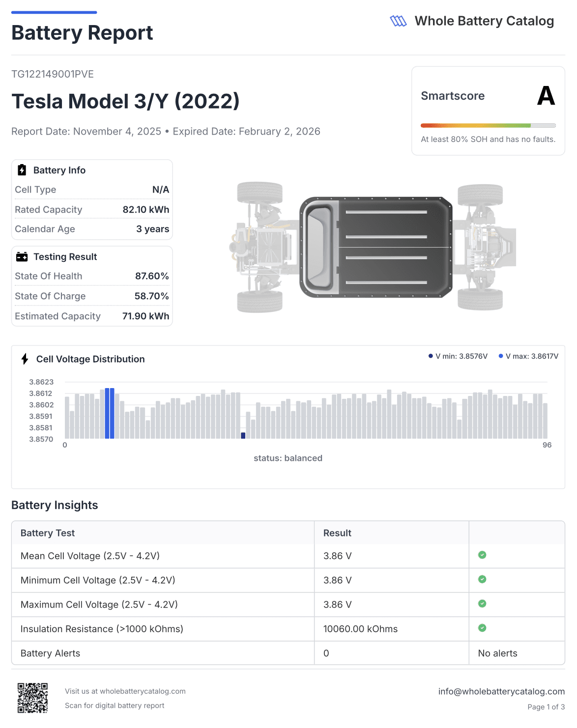
Task: Click the checkmark beside Minimum Cell Voltage result
Action: tap(482, 580)
